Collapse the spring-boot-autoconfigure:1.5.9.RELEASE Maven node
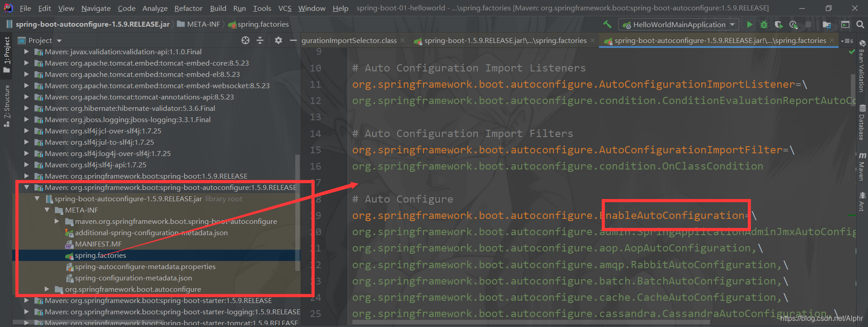868x327 pixels. [x=27, y=187]
